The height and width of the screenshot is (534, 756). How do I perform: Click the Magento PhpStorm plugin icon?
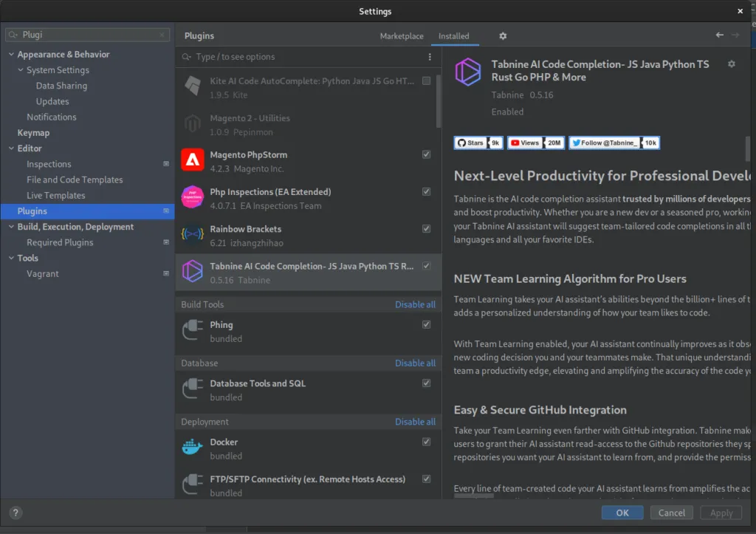(x=192, y=160)
